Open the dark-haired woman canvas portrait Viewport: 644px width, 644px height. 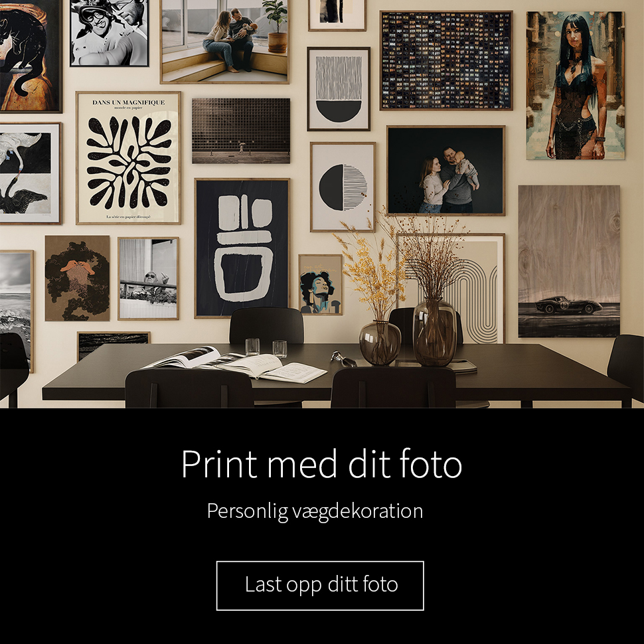click(x=576, y=85)
